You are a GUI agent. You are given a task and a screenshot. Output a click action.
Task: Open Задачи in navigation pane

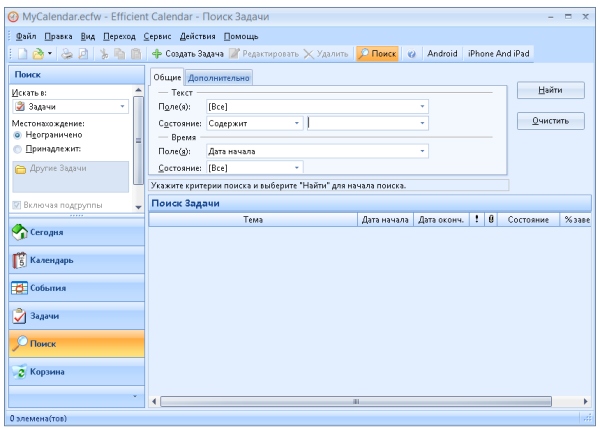coord(70,316)
